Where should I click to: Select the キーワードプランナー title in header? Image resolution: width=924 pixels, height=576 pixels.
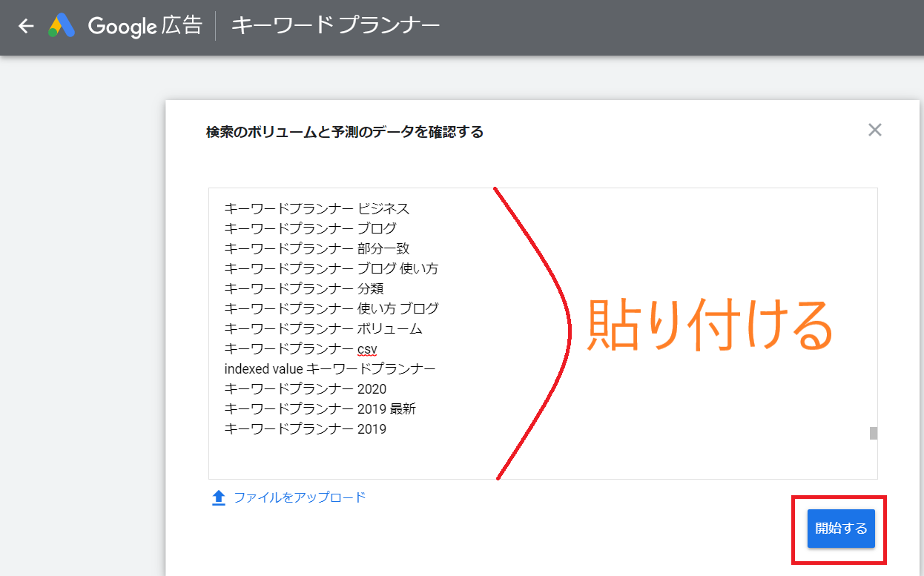tap(336, 26)
